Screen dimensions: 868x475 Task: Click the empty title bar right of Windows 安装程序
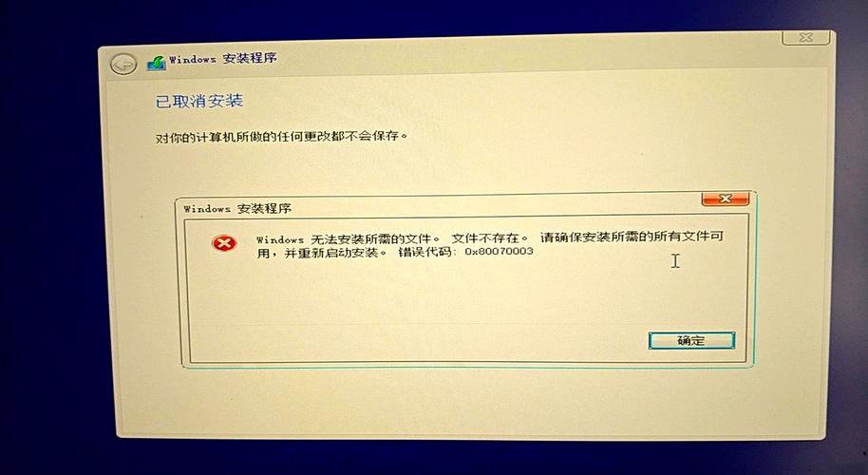tap(526, 55)
